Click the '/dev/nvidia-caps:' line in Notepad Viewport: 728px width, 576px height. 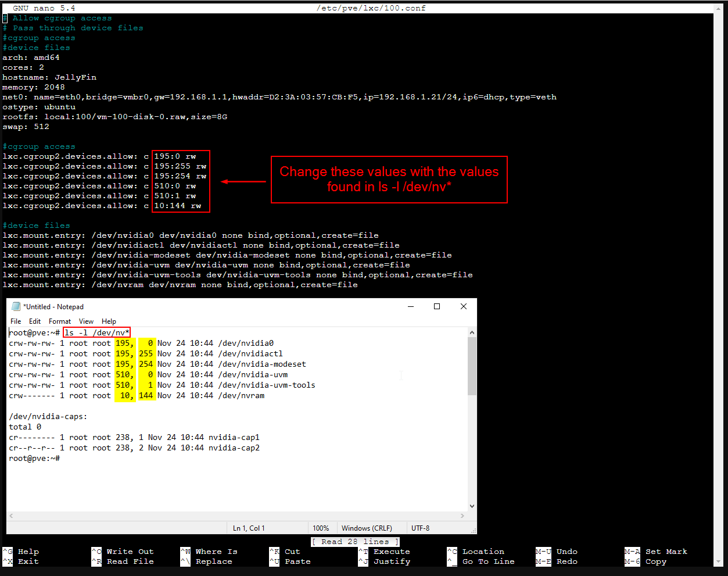click(x=48, y=416)
